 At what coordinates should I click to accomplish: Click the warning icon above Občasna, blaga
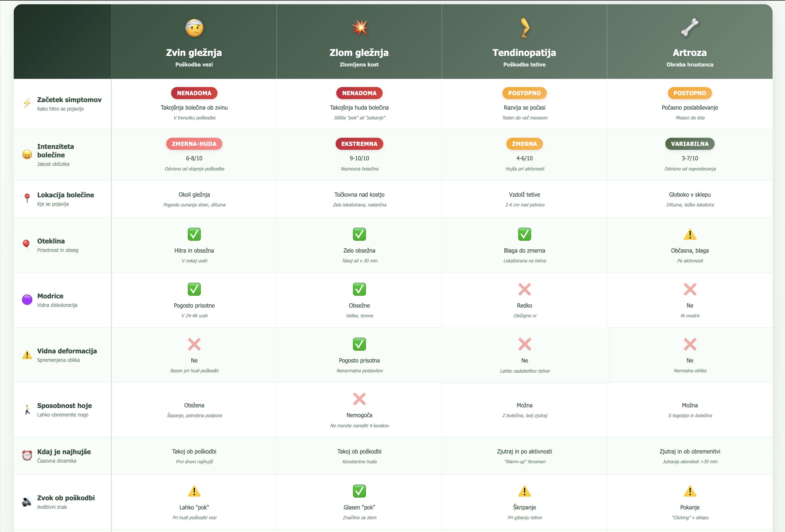point(690,234)
